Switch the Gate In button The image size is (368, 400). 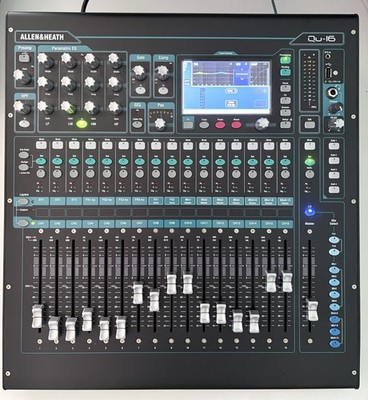pos(139,90)
